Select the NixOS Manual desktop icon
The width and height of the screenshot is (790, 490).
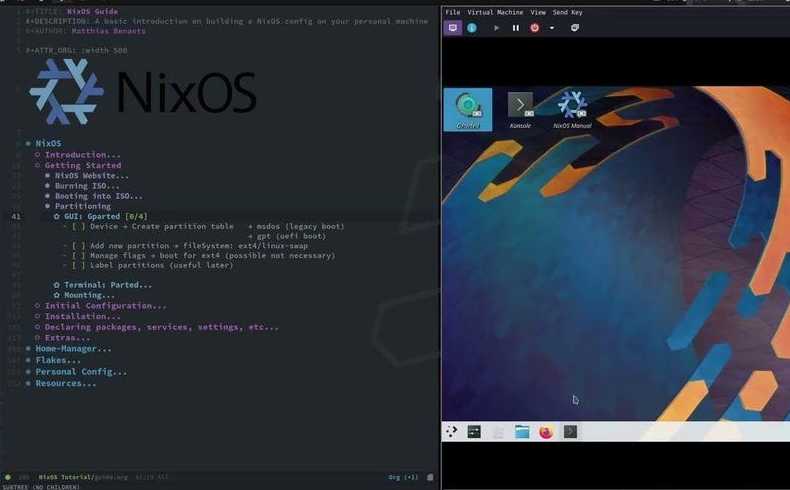[x=572, y=110]
